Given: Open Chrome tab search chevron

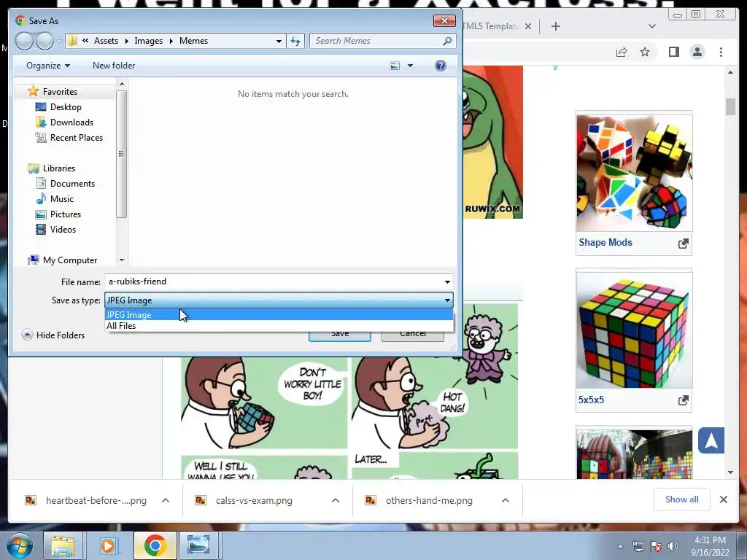Looking at the screenshot, I should pyautogui.click(x=651, y=26).
